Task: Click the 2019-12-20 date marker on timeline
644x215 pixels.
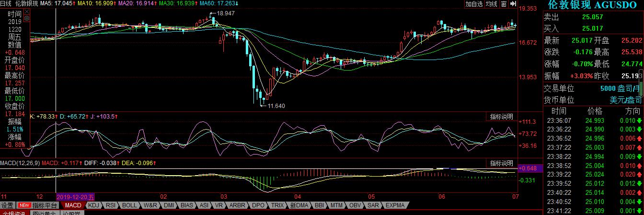Action: [76, 197]
